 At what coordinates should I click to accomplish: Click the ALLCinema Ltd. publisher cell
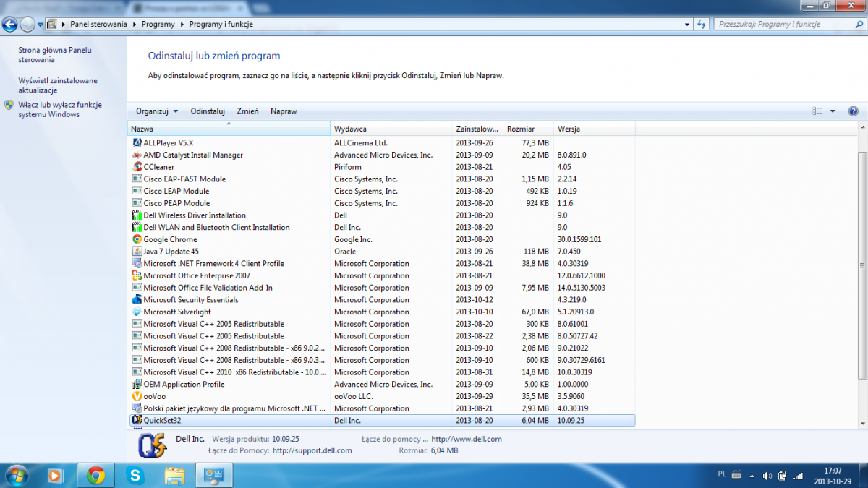pyautogui.click(x=361, y=143)
